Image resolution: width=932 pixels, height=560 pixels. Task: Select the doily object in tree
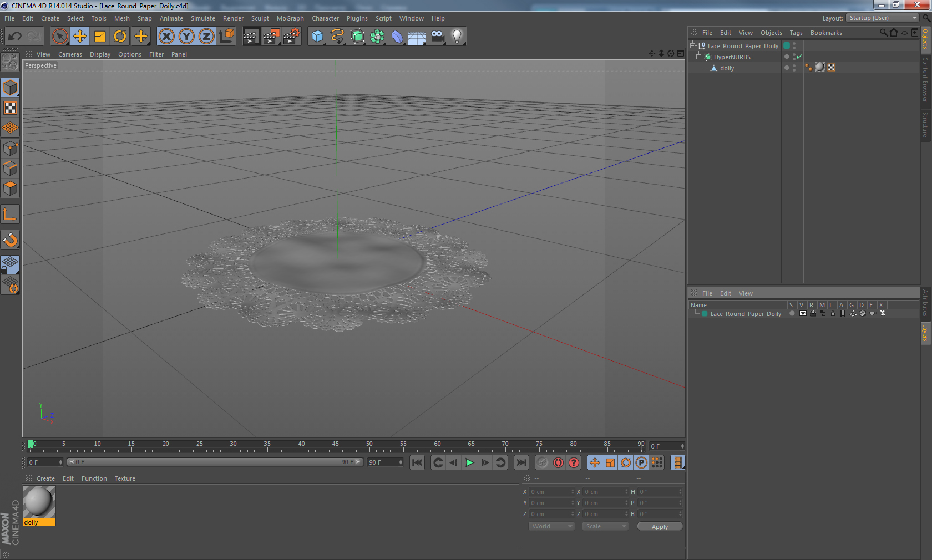coord(727,68)
